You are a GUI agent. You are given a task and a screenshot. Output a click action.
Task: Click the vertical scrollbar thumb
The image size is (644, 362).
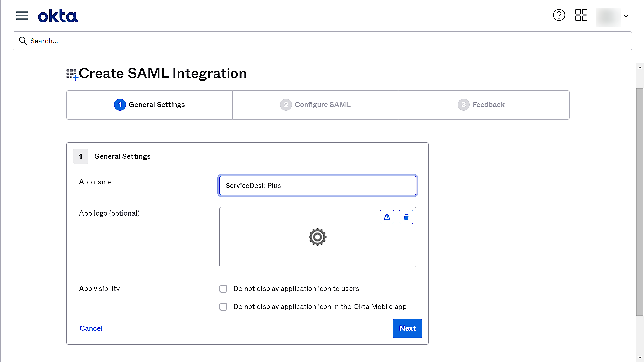pos(640,202)
